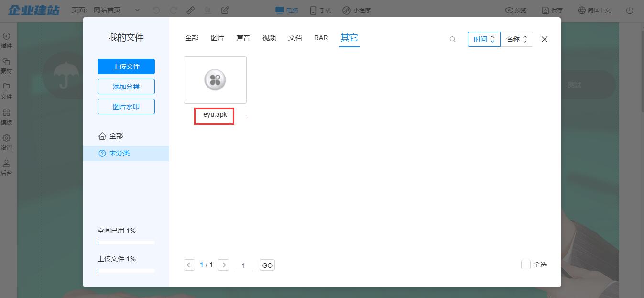Viewport: 644px width, 298px height.
Task: Sort files by 时间
Action: point(484,39)
